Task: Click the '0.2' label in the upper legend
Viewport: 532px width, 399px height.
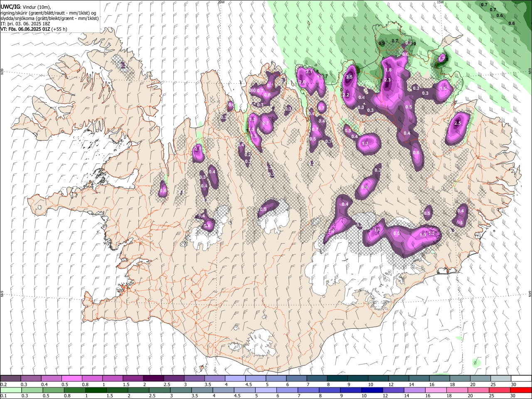Action: coord(4,384)
